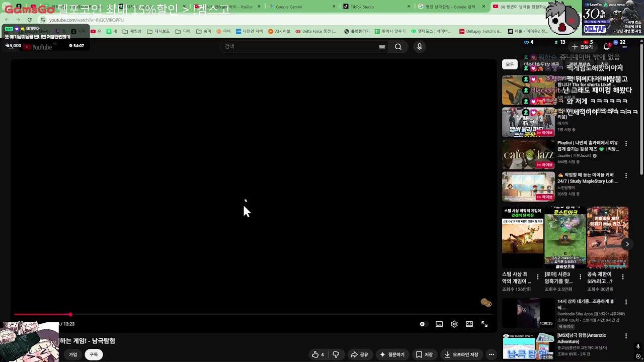Activate voice search microphone
The width and height of the screenshot is (644, 362).
point(419,47)
